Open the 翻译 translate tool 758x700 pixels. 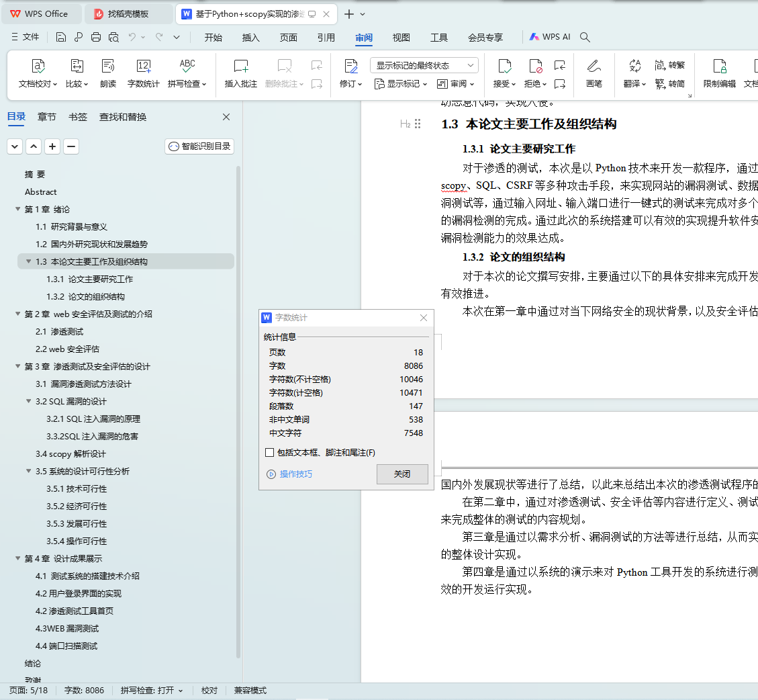click(x=634, y=73)
